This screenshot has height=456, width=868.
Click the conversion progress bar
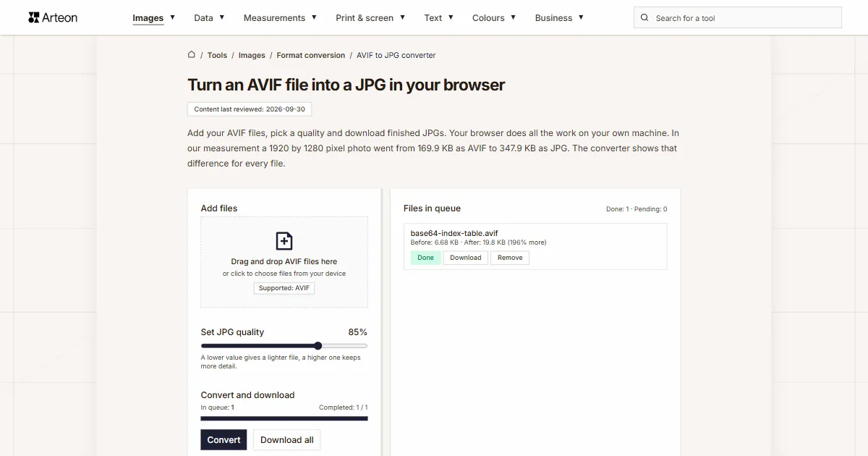284,418
